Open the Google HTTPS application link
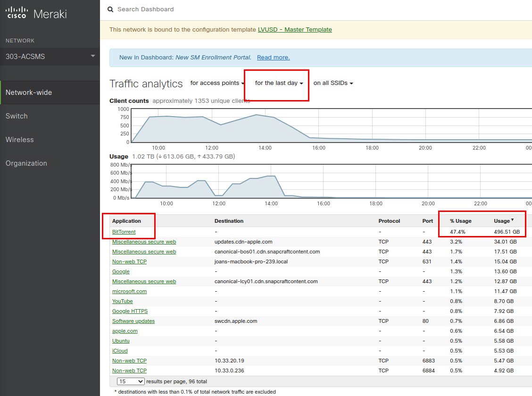This screenshot has width=532, height=396. (130, 311)
